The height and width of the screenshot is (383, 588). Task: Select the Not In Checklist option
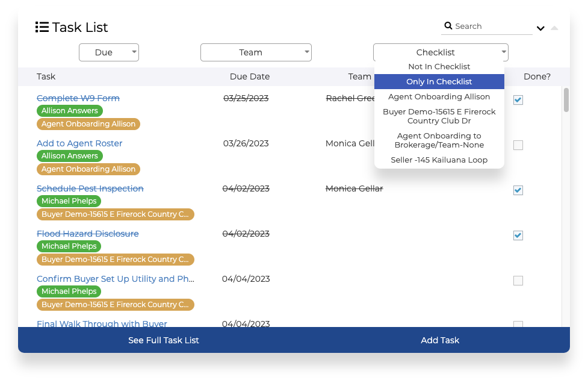coord(439,67)
